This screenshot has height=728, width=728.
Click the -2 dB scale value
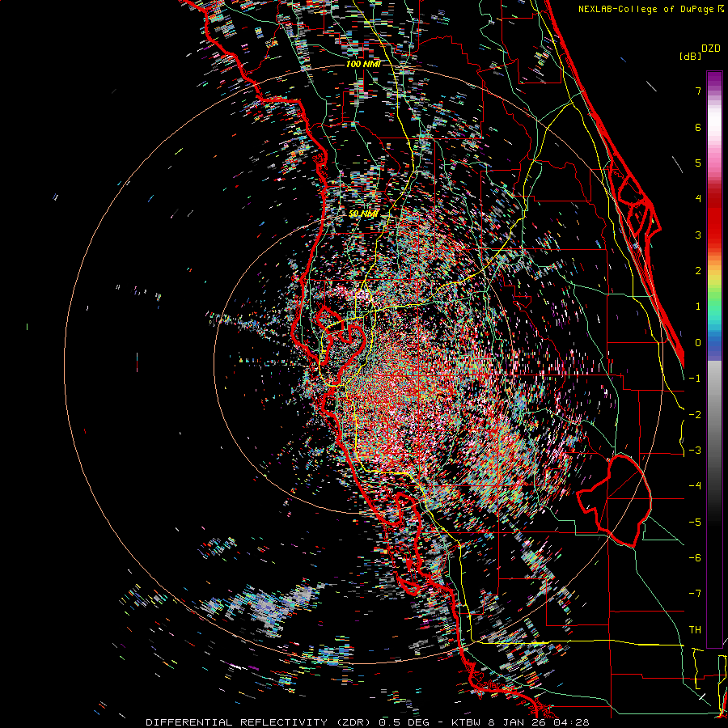point(695,414)
